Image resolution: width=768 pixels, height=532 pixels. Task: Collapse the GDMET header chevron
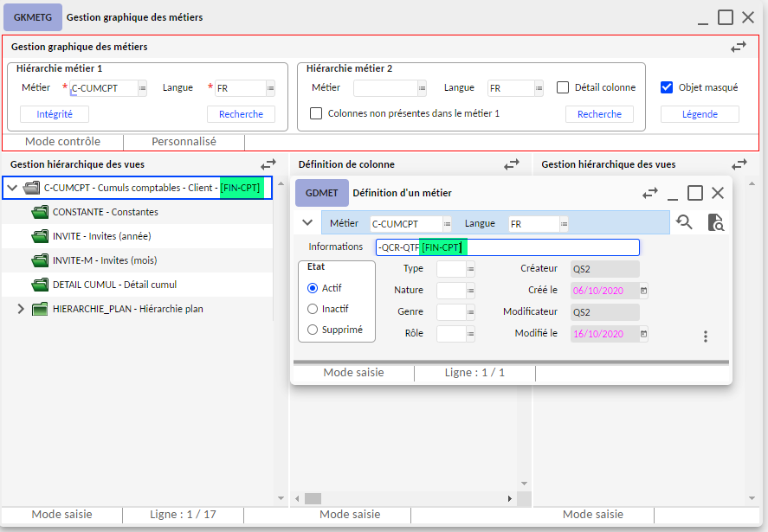pyautogui.click(x=307, y=222)
